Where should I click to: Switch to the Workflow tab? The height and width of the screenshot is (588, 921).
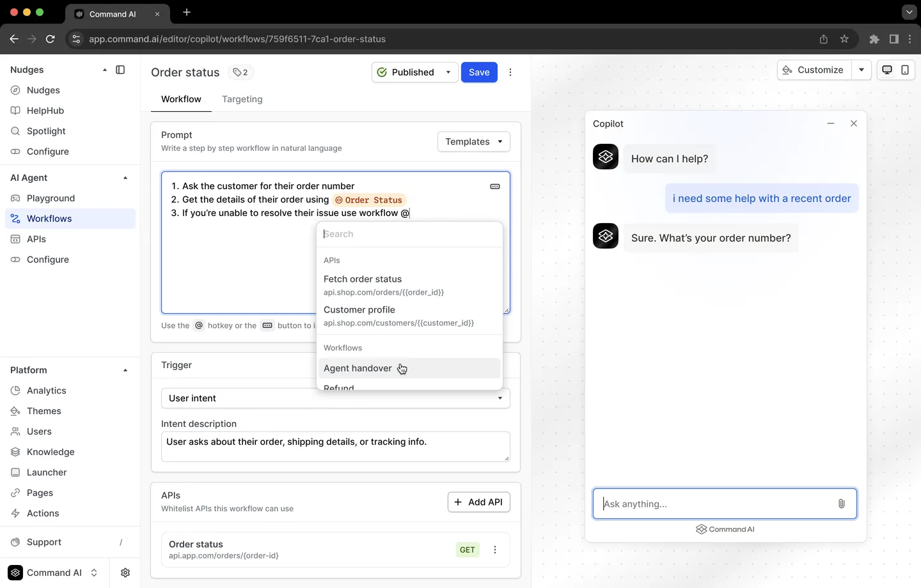(x=181, y=99)
